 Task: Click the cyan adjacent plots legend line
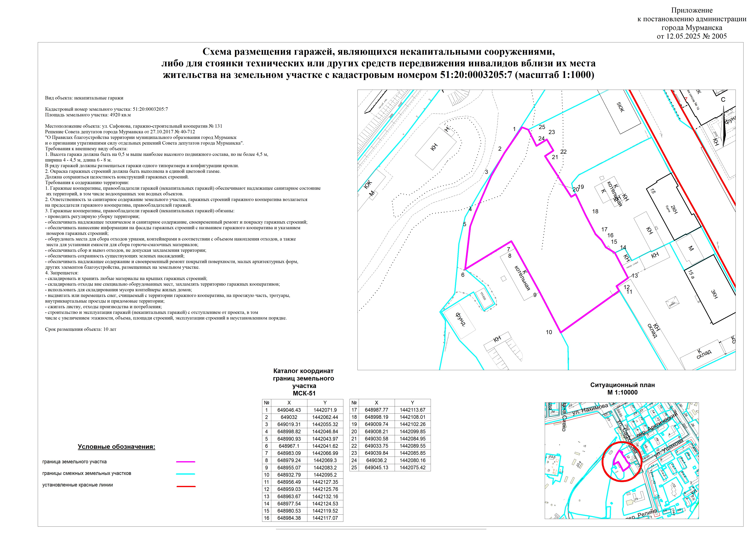click(186, 474)
